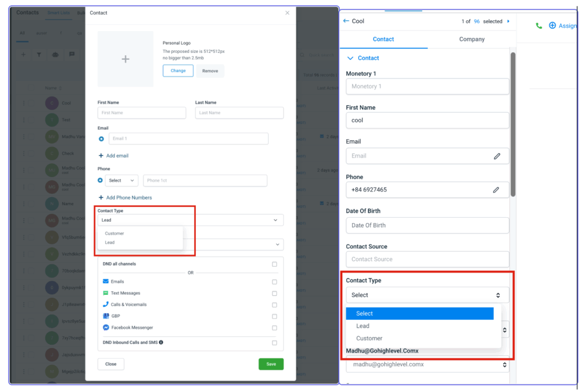Upload logo via plus placeholder box
588x392 pixels.
125,59
